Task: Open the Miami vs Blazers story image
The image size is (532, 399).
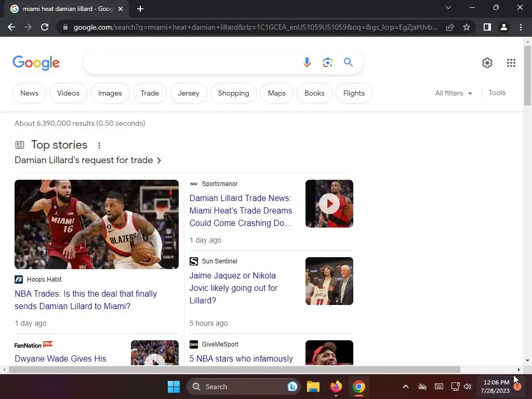Action: (x=97, y=224)
